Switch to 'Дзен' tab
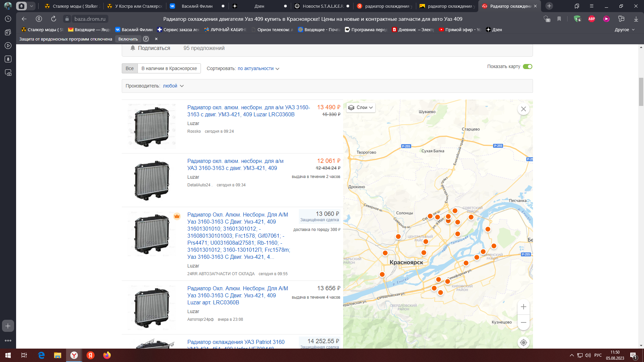This screenshot has width=644, height=362. pos(259,6)
